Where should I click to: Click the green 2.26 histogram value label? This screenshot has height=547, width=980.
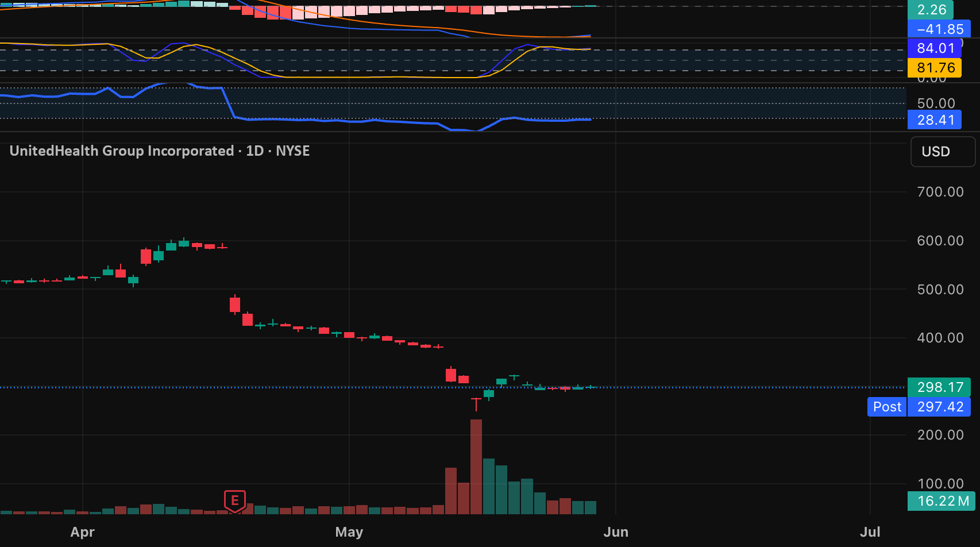point(931,10)
